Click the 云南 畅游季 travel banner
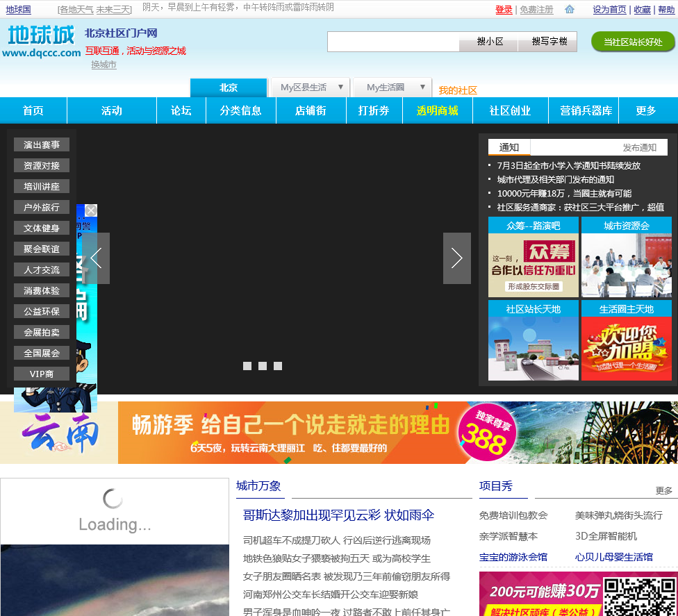The image size is (678, 616). [339, 433]
